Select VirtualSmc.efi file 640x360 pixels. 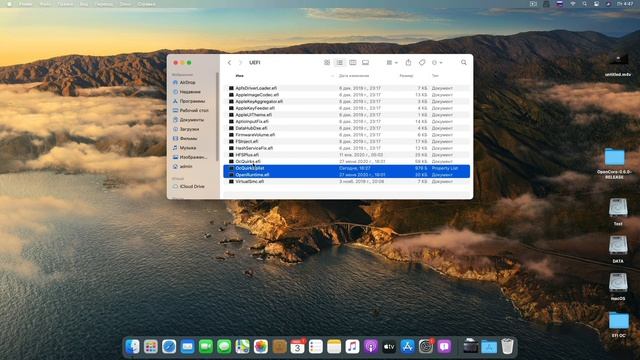(x=347, y=181)
